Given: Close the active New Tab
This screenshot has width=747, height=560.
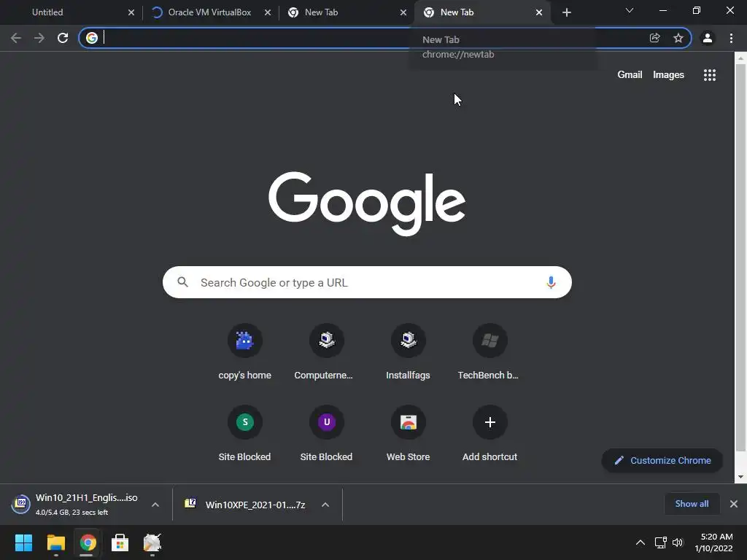Looking at the screenshot, I should coord(539,12).
